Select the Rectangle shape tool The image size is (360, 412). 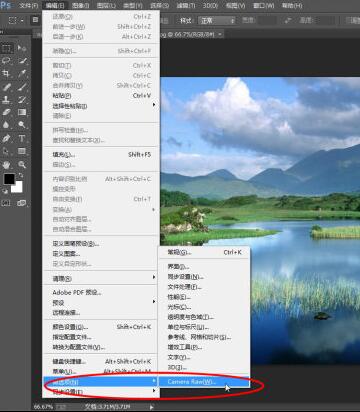[22, 151]
